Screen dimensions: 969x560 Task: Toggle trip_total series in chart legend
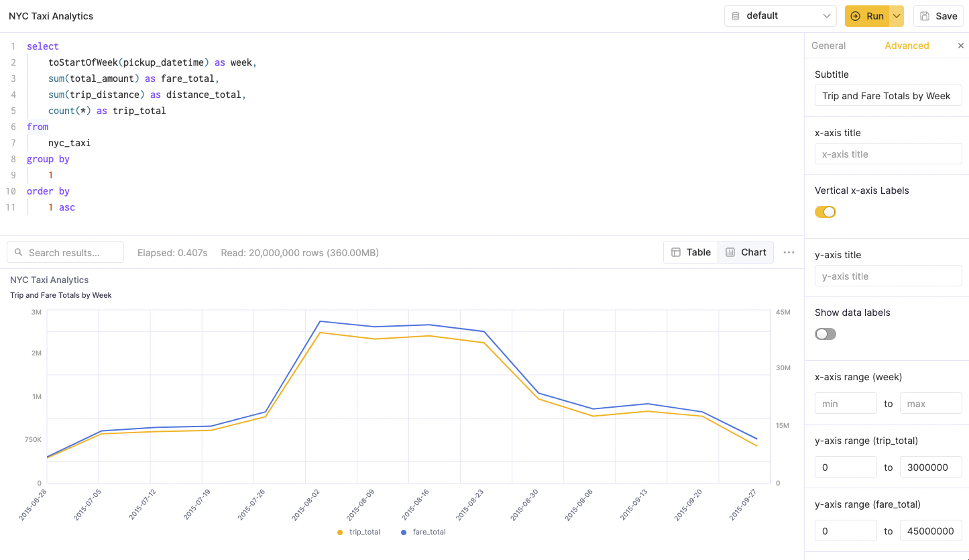coord(359,532)
